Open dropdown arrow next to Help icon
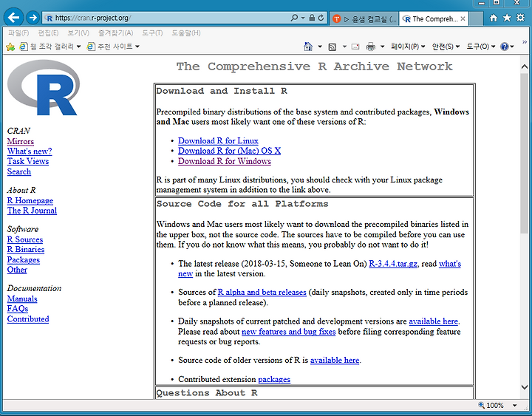The image size is (532, 416). [x=512, y=47]
